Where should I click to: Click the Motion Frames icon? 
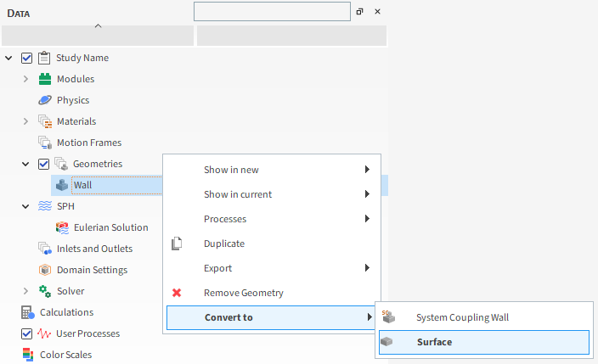[x=45, y=143]
